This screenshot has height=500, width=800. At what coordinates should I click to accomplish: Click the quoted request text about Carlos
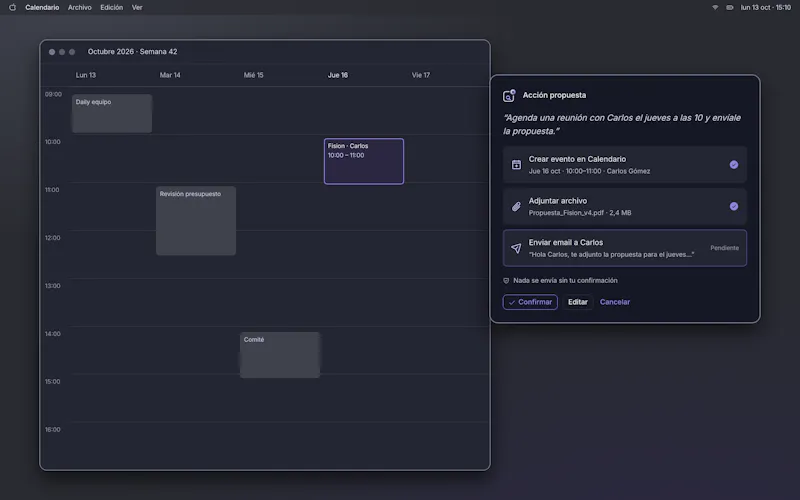coord(622,124)
